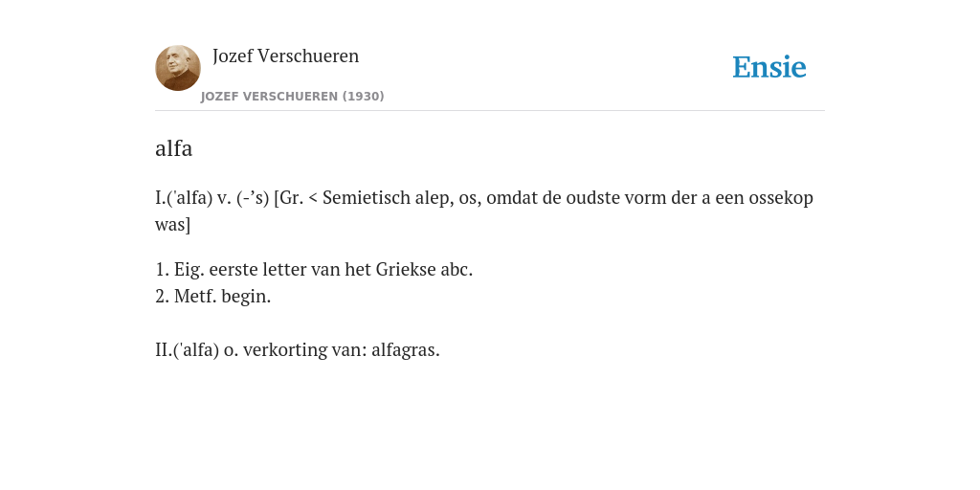Click the word 'was]' ending the etymology

(x=172, y=224)
